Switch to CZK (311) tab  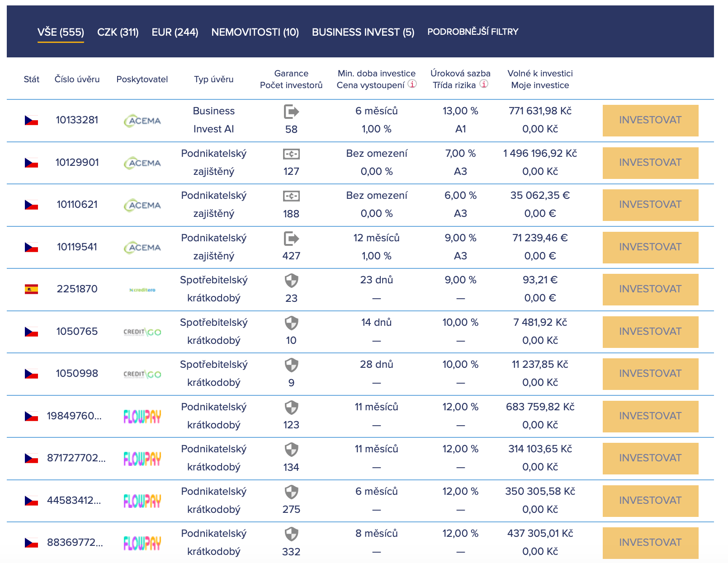tap(118, 32)
